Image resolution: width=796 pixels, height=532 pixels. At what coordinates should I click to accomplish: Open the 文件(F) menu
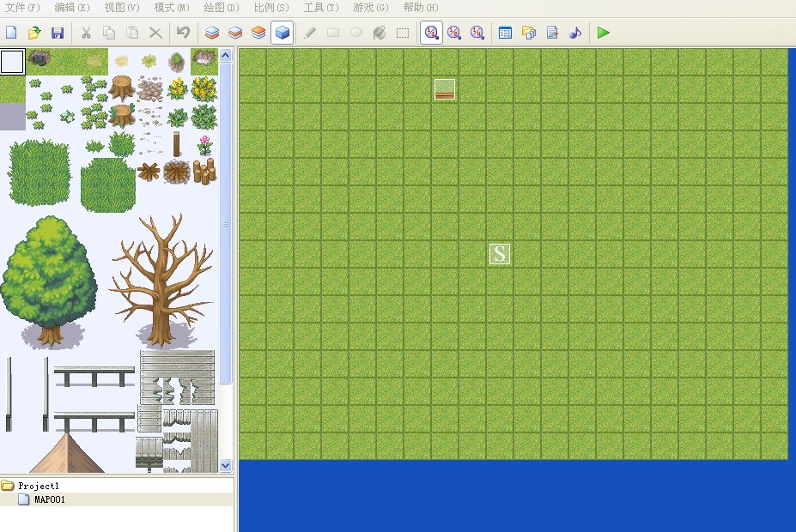pos(21,8)
